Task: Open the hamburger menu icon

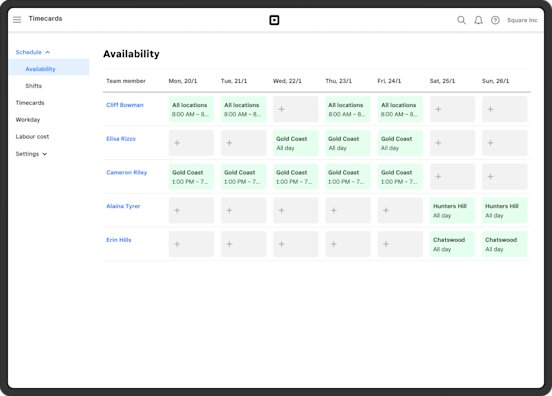Action: [17, 19]
